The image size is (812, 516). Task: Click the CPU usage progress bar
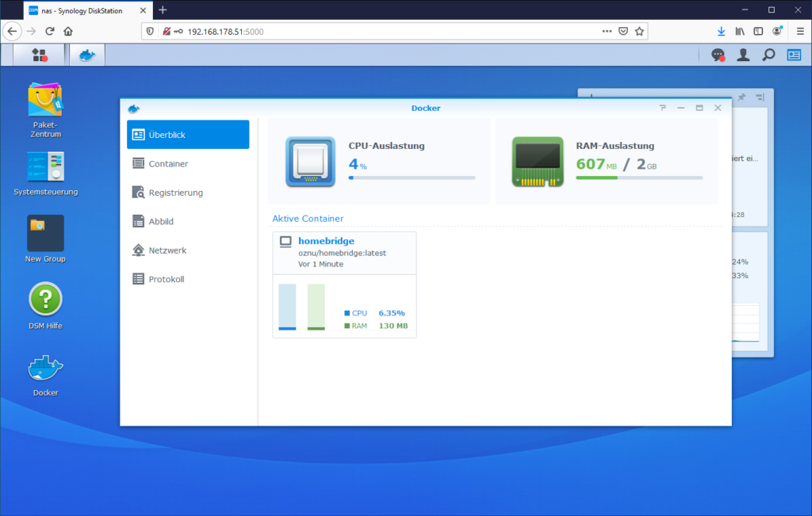coord(412,178)
